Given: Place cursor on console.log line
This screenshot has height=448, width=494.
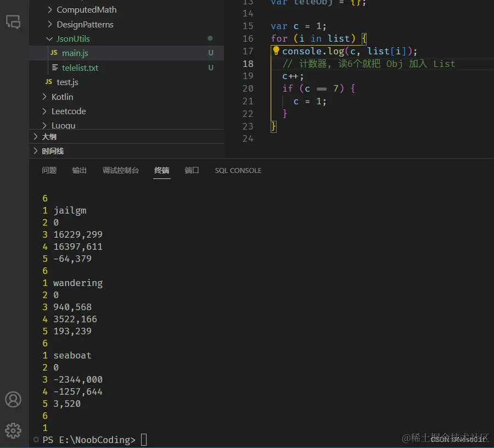Looking at the screenshot, I should [350, 51].
